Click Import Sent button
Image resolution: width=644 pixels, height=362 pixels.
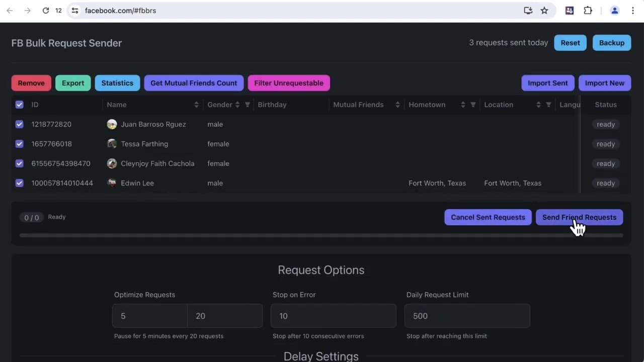[547, 83]
